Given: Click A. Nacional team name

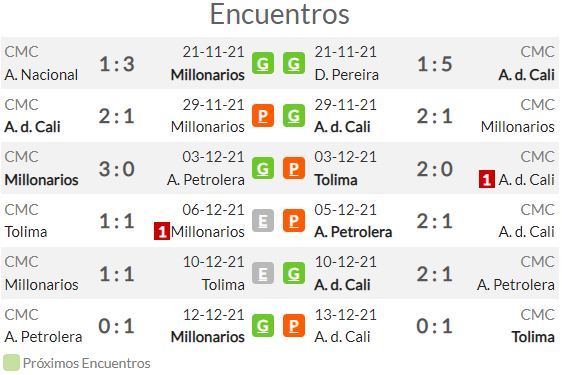Looking at the screenshot, I should [41, 75].
